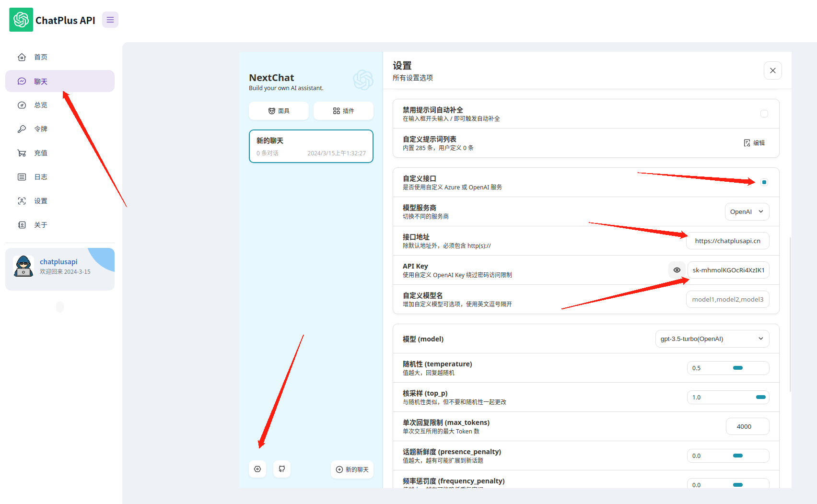Start a new chat with 新的聊天 button

click(x=352, y=469)
